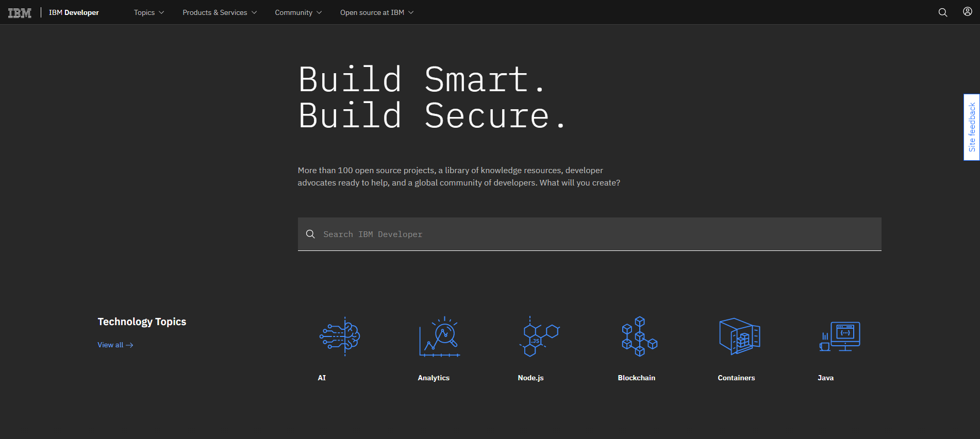Select the AI brain topic icon
Image resolution: width=980 pixels, height=439 pixels.
pyautogui.click(x=339, y=336)
